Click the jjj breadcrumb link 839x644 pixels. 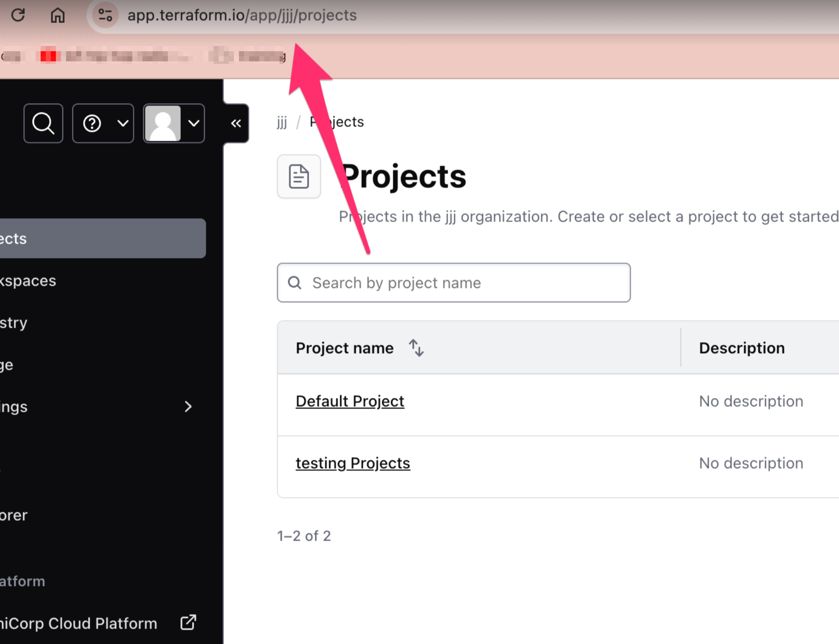click(x=282, y=122)
